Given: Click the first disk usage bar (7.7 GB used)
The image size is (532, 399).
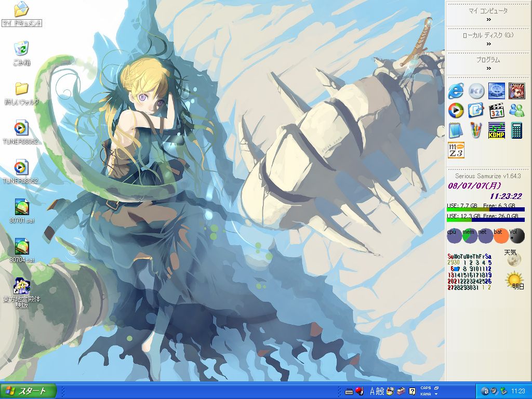Looking at the screenshot, I should click(486, 209).
